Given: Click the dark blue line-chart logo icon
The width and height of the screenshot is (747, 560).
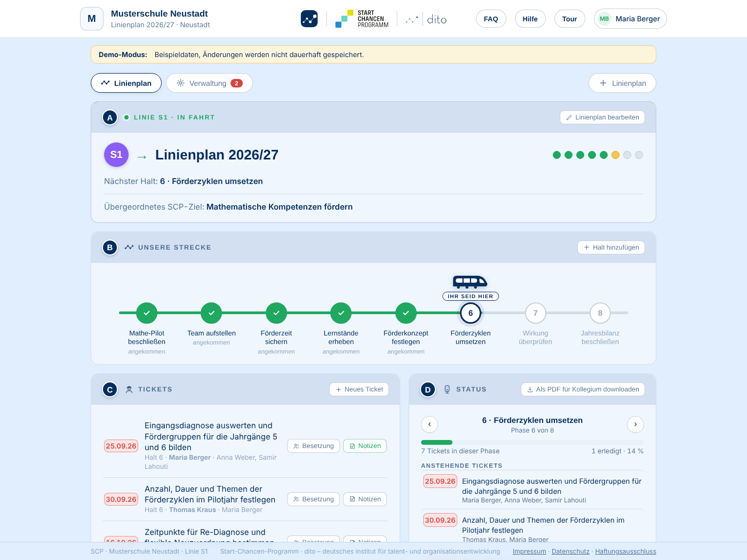Looking at the screenshot, I should [309, 19].
